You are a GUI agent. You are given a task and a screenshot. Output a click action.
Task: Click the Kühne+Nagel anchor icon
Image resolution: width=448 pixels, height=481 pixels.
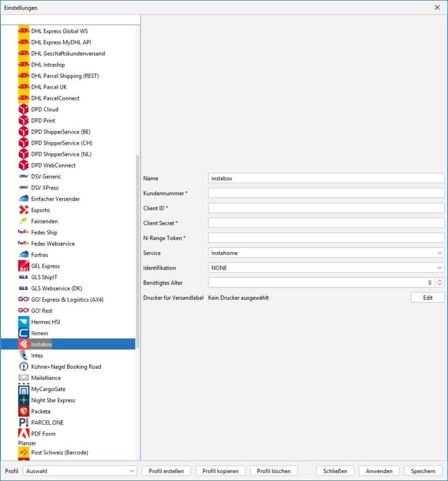[24, 367]
